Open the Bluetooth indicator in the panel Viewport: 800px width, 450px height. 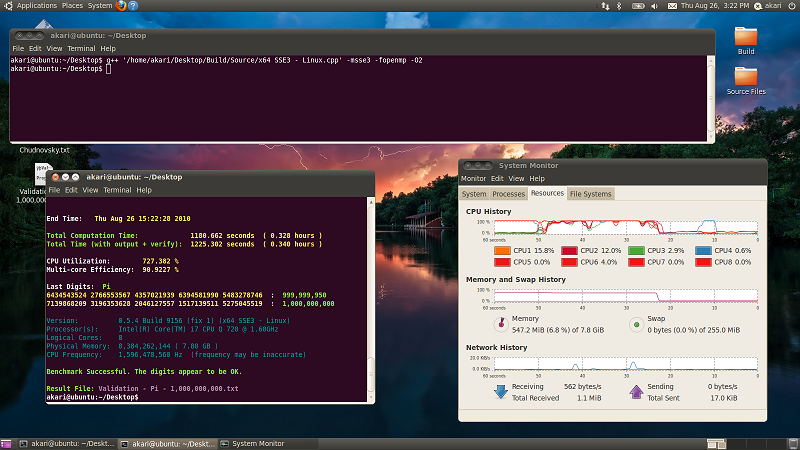(x=618, y=6)
